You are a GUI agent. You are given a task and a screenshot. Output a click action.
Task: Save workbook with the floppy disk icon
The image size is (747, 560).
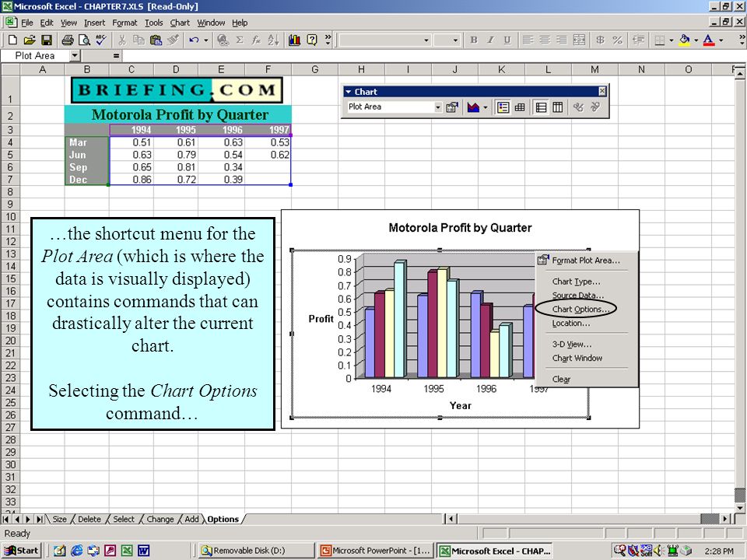pos(46,40)
